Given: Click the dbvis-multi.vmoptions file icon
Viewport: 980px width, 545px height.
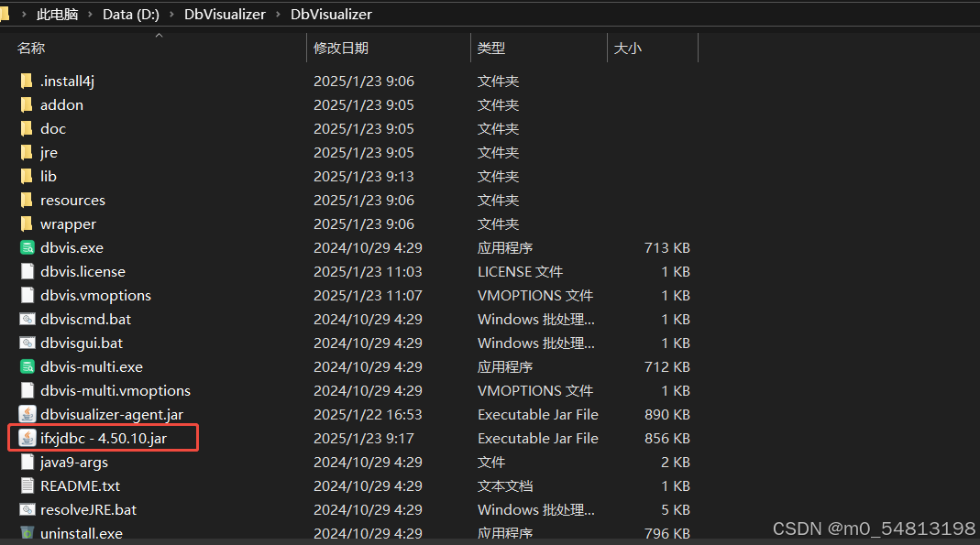Looking at the screenshot, I should [27, 390].
